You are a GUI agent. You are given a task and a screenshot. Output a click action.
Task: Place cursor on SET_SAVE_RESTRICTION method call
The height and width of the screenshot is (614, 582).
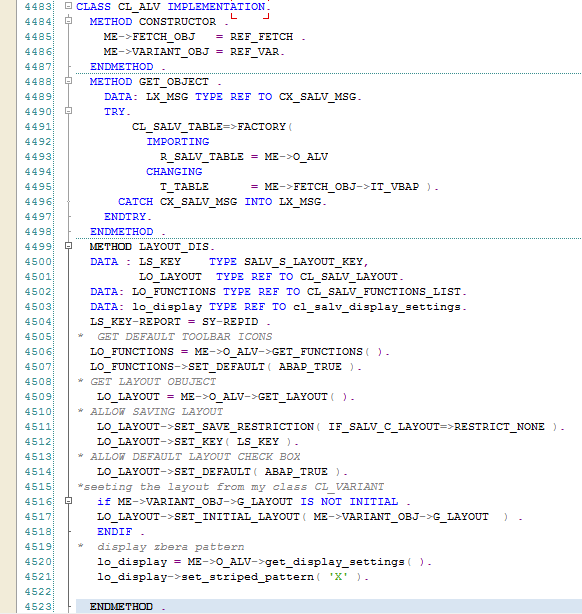click(x=244, y=426)
